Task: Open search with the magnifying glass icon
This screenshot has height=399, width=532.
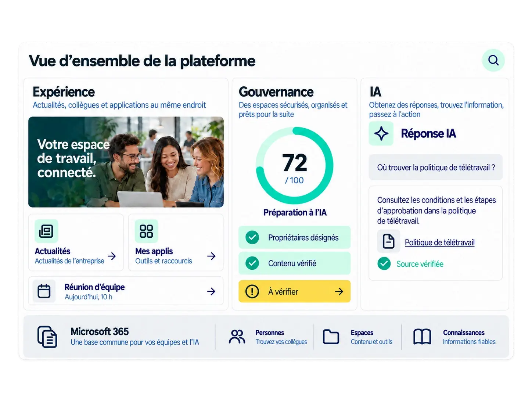Action: (493, 60)
